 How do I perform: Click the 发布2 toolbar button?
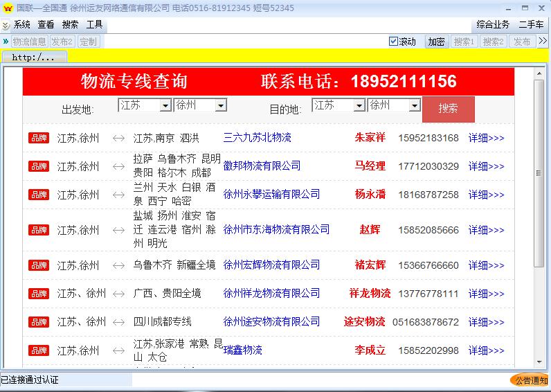[62, 42]
